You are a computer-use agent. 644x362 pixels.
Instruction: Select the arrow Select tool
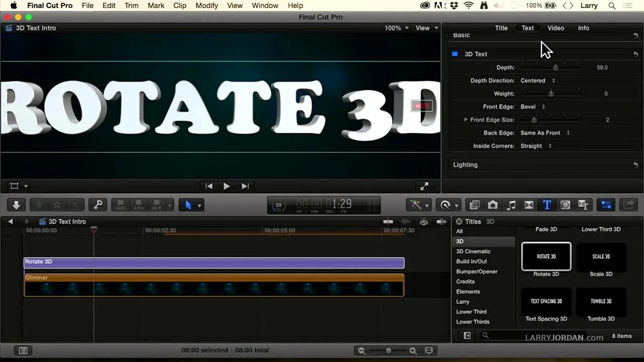click(189, 205)
